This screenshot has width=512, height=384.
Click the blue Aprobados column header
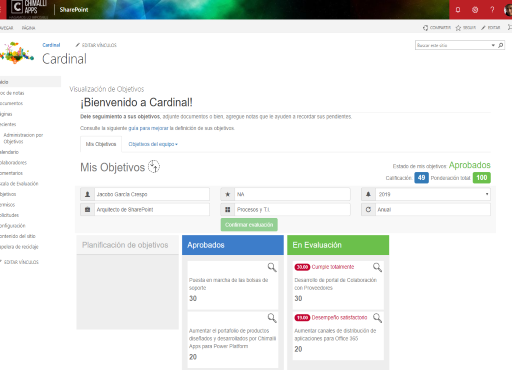(233, 245)
